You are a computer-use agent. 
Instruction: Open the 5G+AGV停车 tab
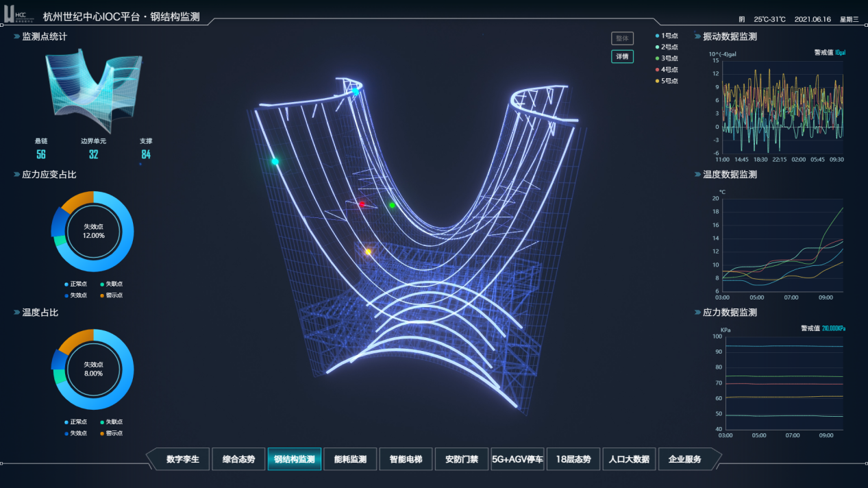click(517, 459)
